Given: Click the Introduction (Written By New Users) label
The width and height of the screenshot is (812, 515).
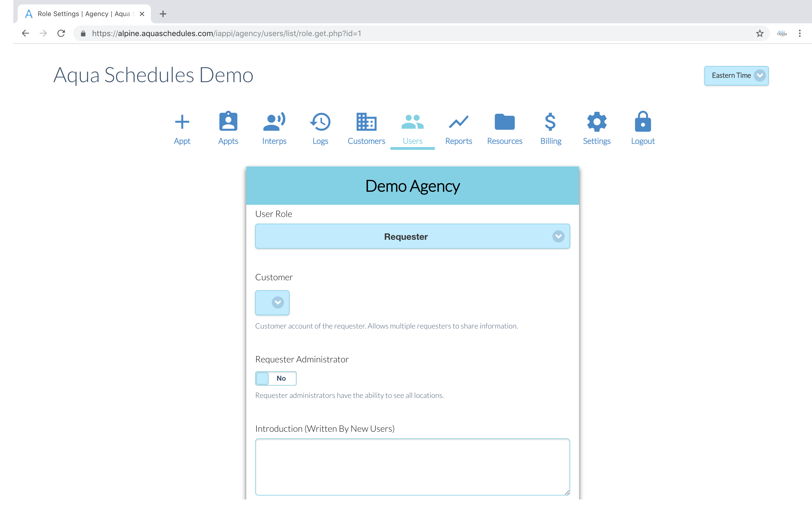Looking at the screenshot, I should (325, 429).
